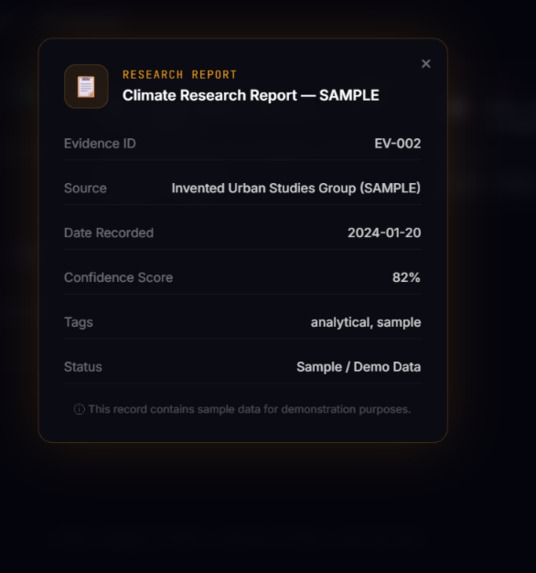Click the SAMPLE word in report title
The height and width of the screenshot is (573, 536).
pyautogui.click(x=349, y=95)
